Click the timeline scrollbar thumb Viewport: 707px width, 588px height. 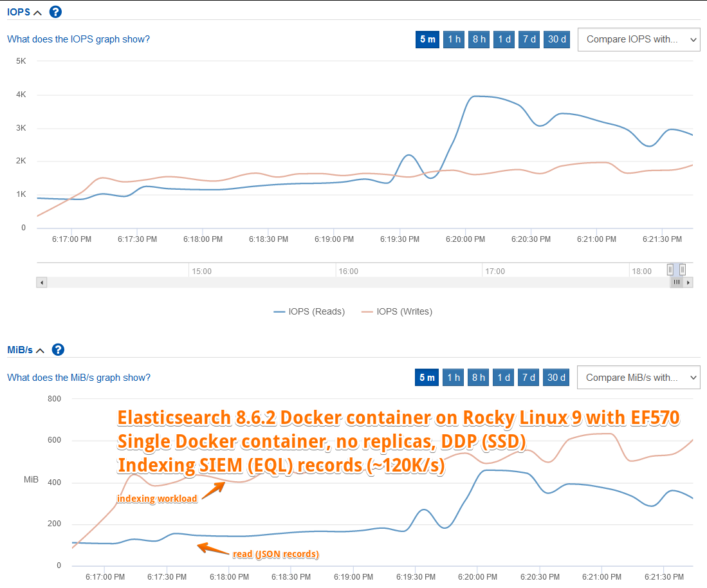tap(676, 282)
